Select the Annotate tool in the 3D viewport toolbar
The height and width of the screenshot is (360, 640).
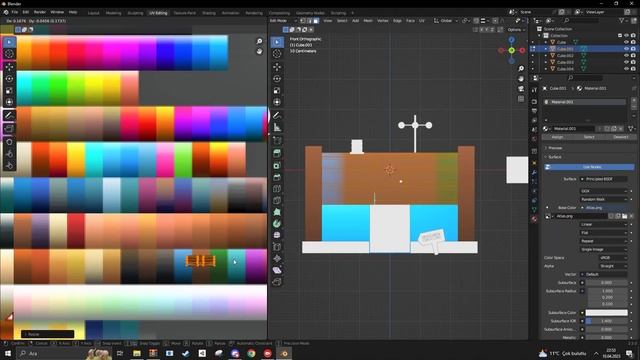[277, 116]
